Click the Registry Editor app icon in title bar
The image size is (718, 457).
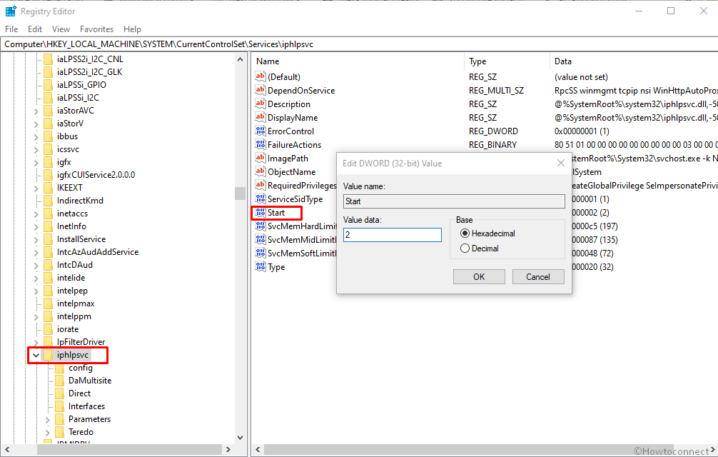(x=11, y=11)
